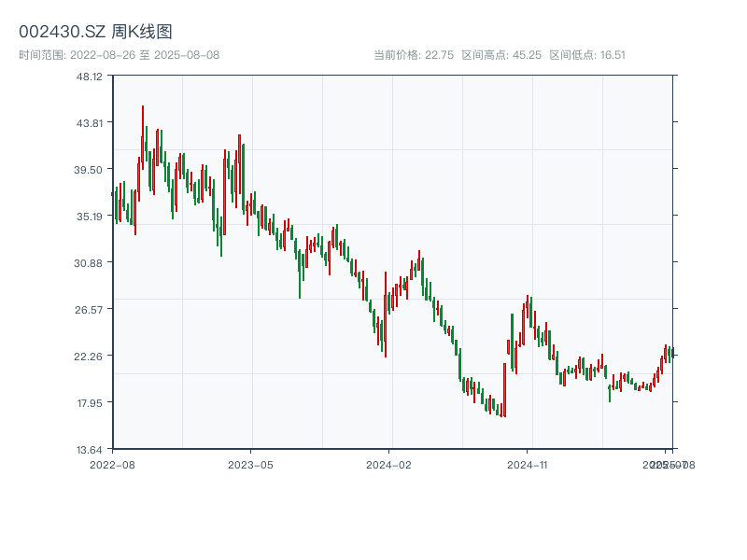Click the 区间高点 45.25 label
Viewport: 747px width, 560px height.
tap(501, 55)
